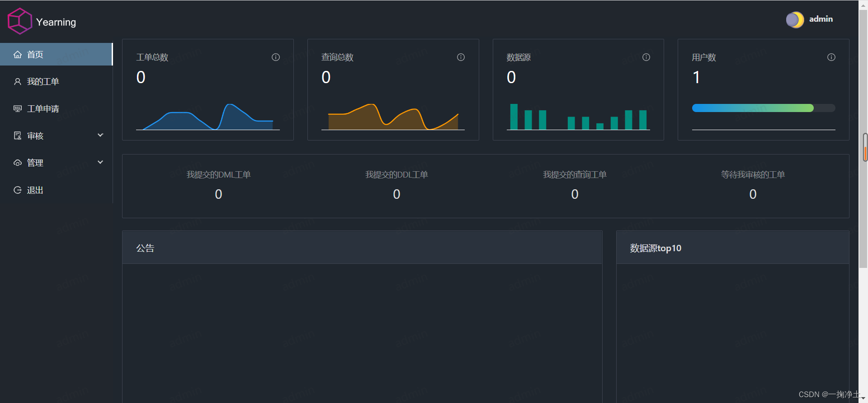Click the 用户数 value 1
The image size is (868, 403).
tap(696, 77)
